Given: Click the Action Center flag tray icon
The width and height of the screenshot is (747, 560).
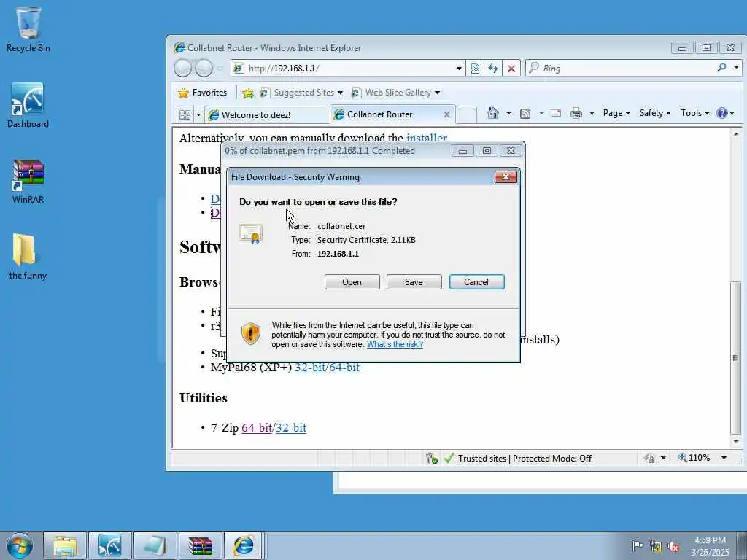Looking at the screenshot, I should 638,545.
